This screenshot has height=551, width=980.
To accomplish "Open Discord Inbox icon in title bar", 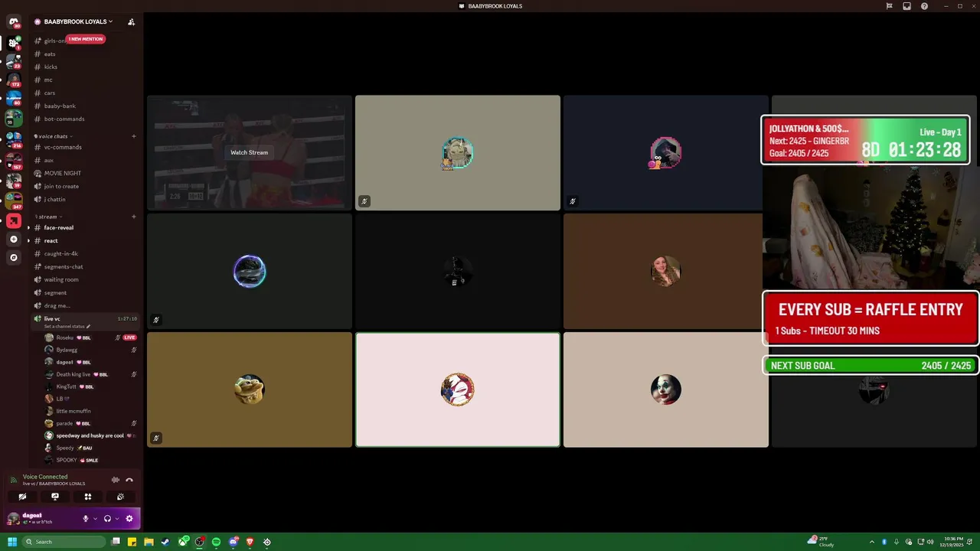I will [906, 6].
